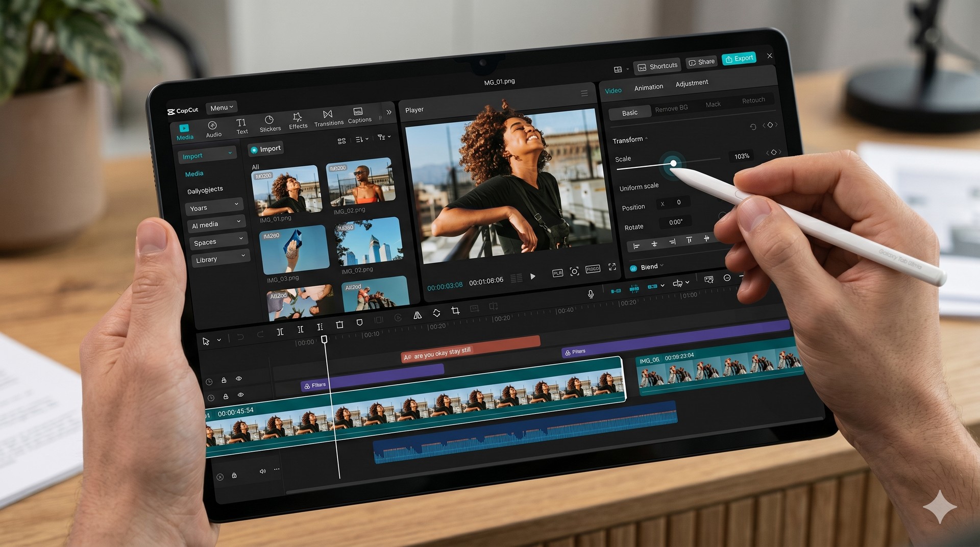Toggle the clock icon on topmost overlay track
The image size is (980, 547).
209,382
